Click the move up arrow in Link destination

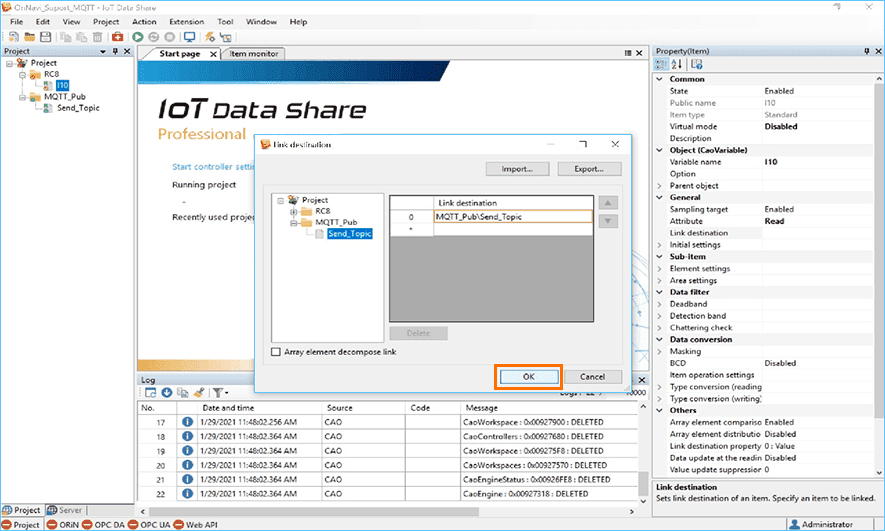608,203
